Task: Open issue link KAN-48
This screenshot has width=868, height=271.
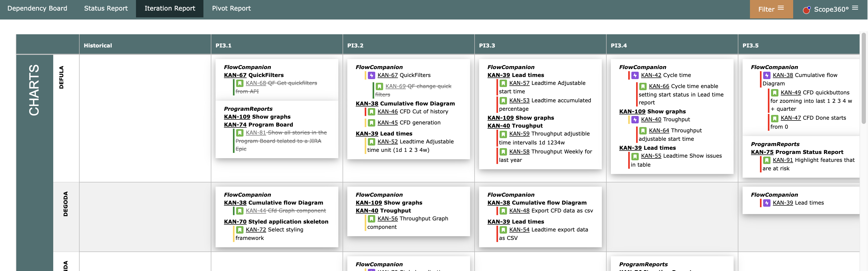Action: (519, 211)
